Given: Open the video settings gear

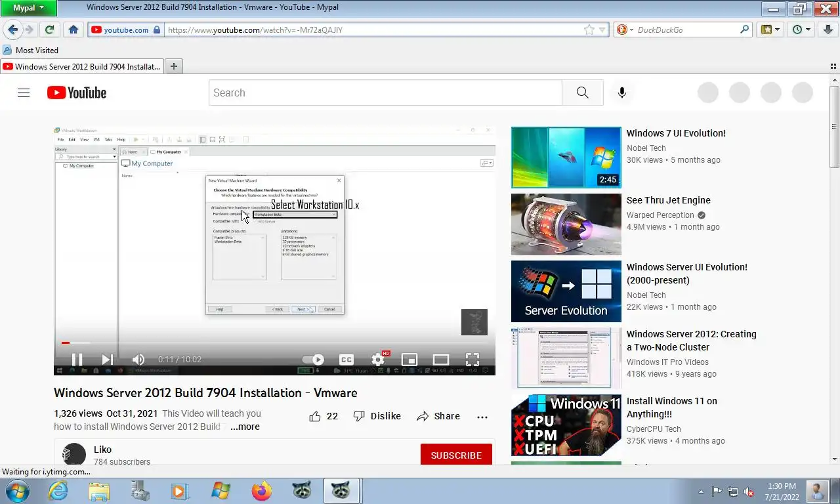Looking at the screenshot, I should (379, 359).
